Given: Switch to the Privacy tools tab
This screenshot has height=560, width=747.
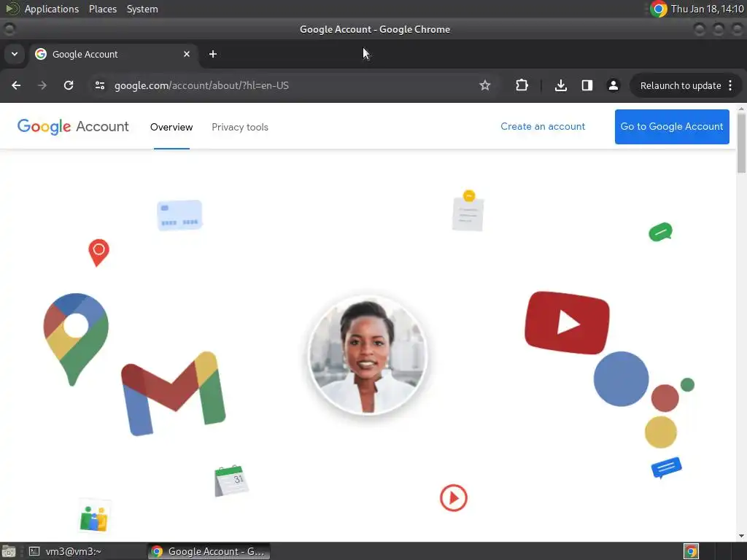Looking at the screenshot, I should 239,127.
